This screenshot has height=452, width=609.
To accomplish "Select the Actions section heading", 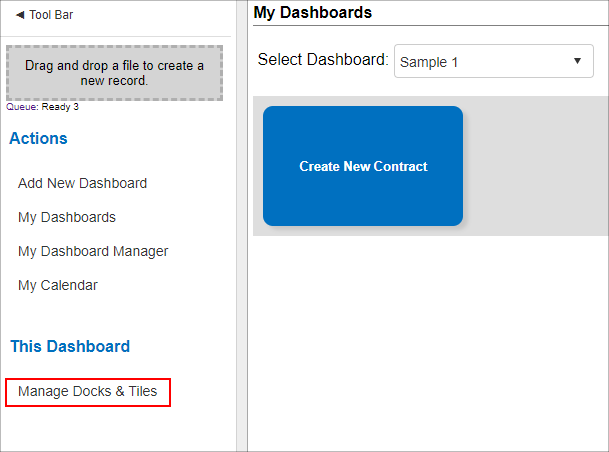I will pos(38,138).
